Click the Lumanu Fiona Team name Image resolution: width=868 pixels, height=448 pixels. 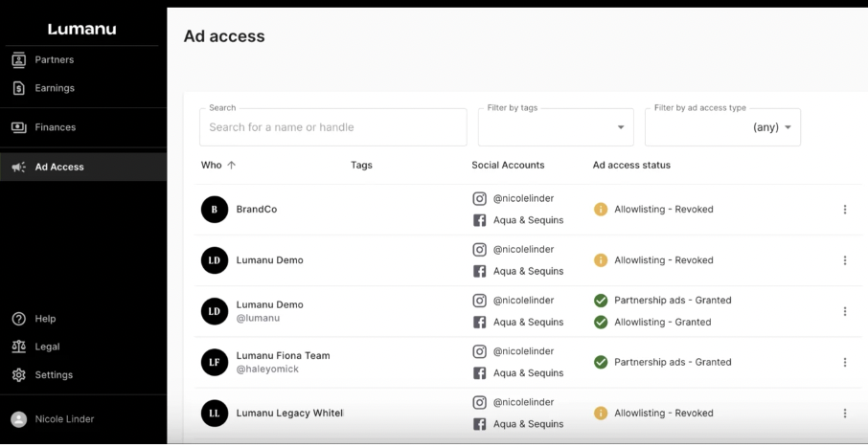coord(283,356)
